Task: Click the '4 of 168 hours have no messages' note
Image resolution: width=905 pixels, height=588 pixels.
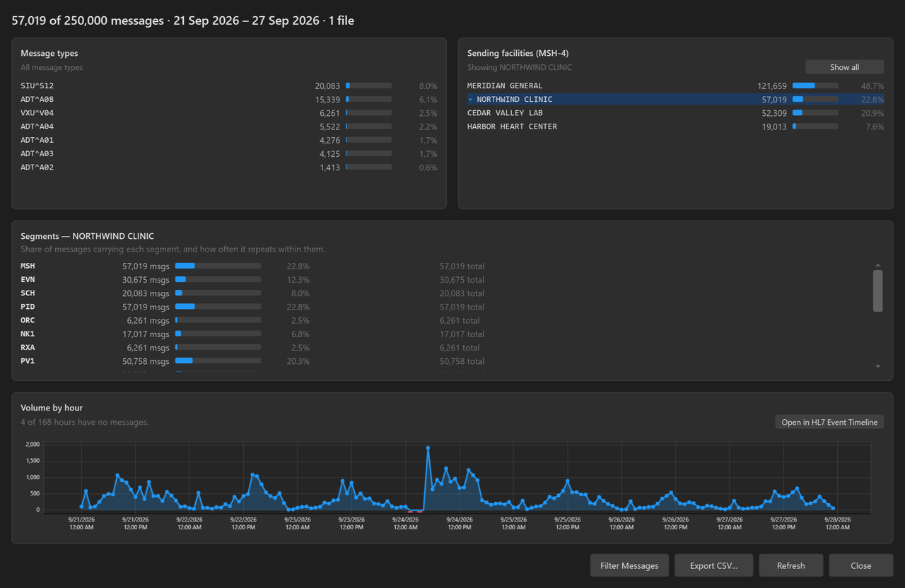Action: pos(85,422)
